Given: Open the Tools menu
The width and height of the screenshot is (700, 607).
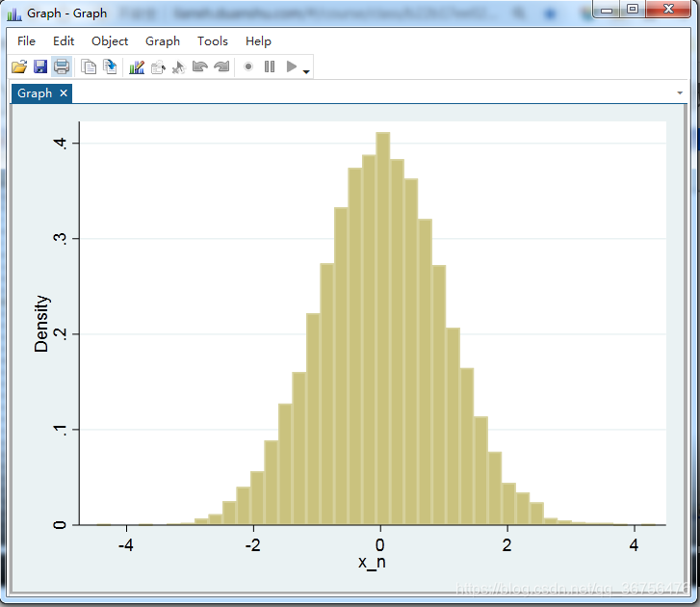Looking at the screenshot, I should pyautogui.click(x=213, y=41).
